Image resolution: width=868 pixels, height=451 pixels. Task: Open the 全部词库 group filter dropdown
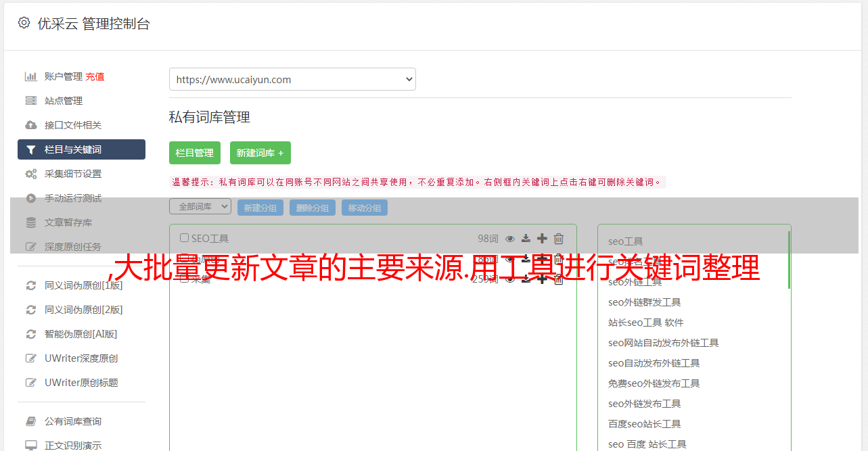200,207
